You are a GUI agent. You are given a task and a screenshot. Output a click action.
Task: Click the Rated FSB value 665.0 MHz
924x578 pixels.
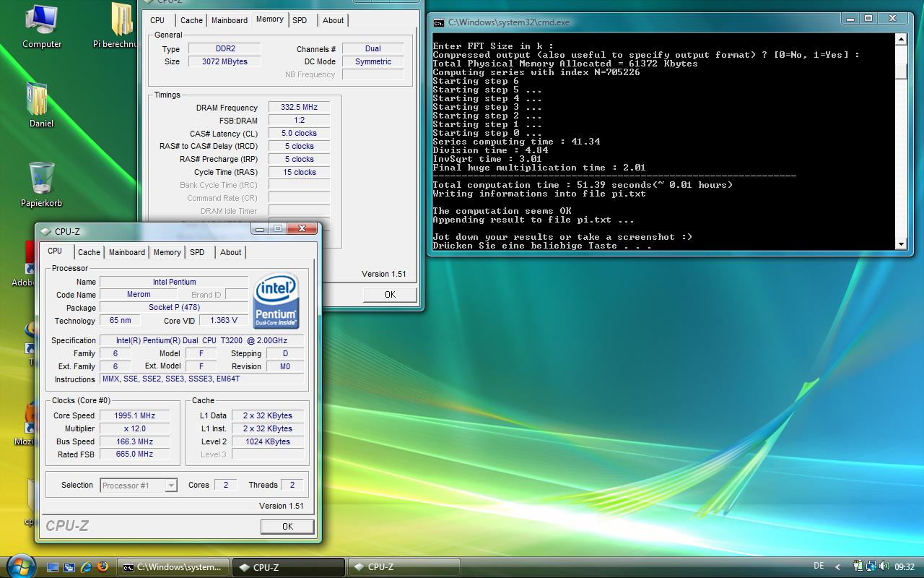(x=135, y=454)
